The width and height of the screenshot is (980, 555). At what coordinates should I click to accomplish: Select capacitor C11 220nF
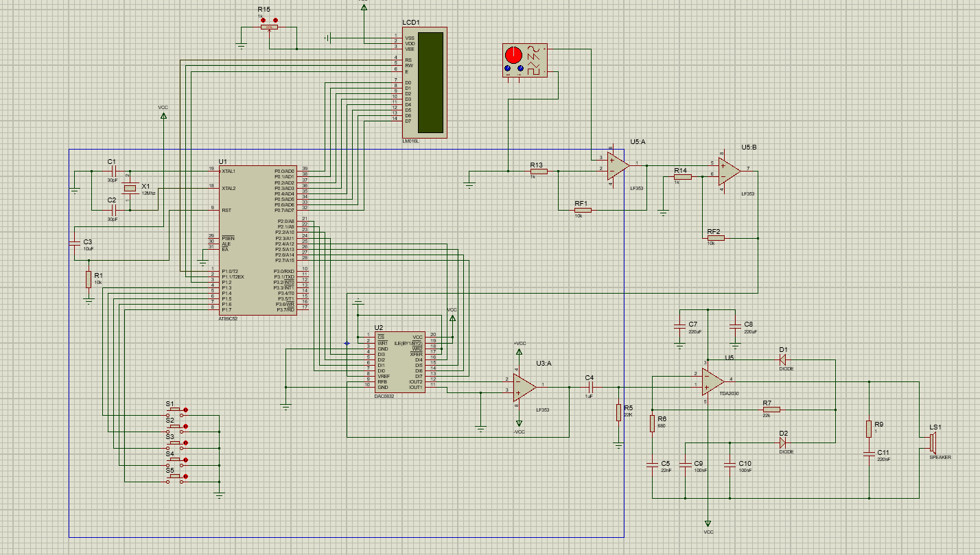868,453
